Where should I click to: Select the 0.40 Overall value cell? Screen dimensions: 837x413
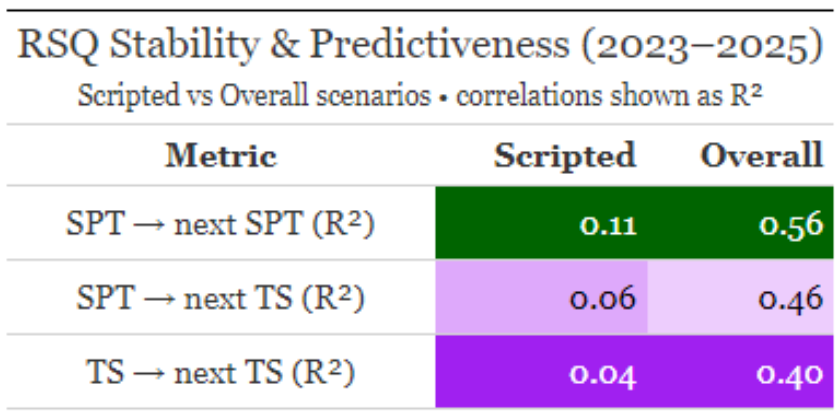790,372
